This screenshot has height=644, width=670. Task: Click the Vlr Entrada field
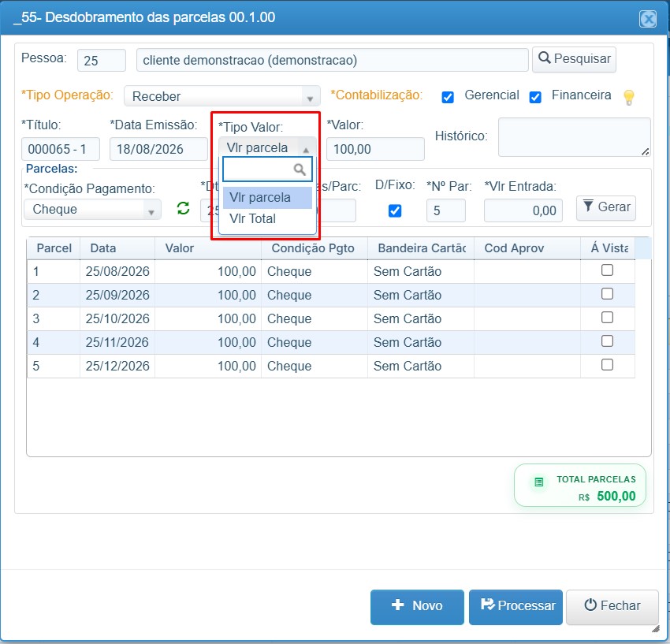(523, 210)
